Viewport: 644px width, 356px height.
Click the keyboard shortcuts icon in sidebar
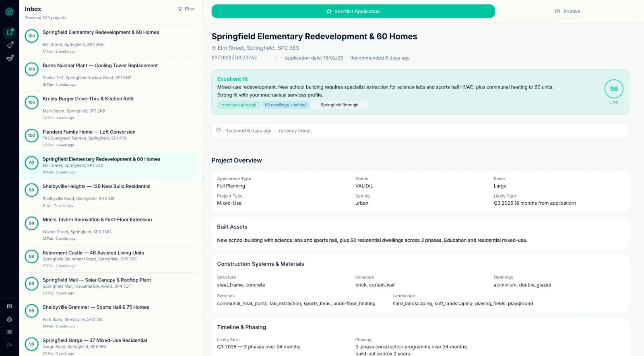click(x=10, y=332)
